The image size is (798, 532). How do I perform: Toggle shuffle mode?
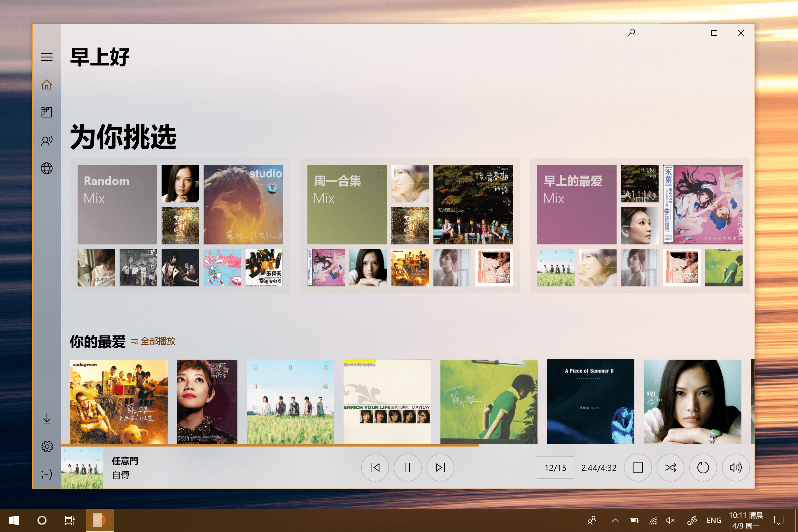pos(670,468)
